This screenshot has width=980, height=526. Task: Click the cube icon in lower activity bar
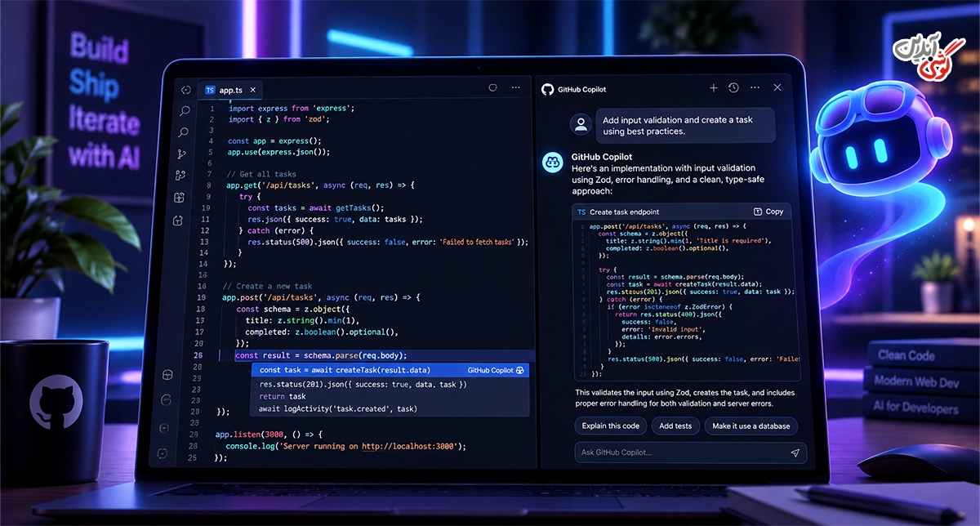click(167, 375)
